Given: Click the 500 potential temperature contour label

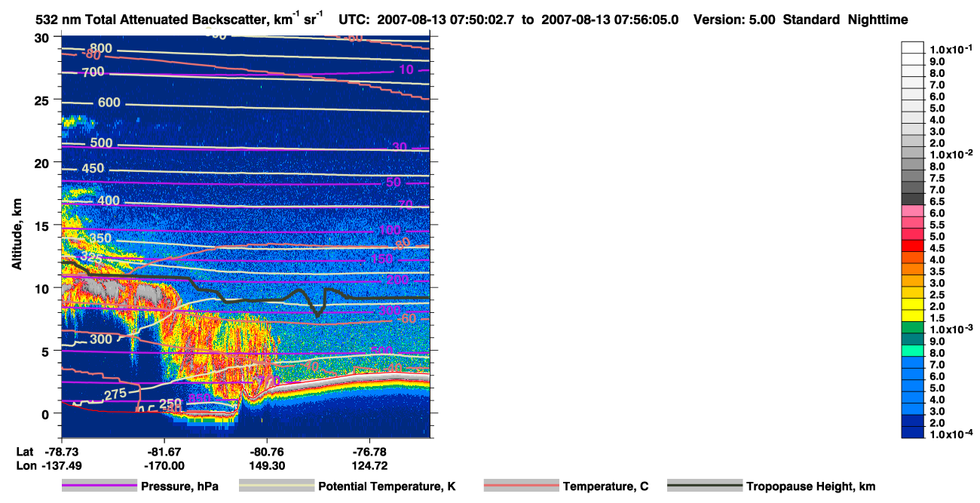Looking at the screenshot, I should (101, 143).
